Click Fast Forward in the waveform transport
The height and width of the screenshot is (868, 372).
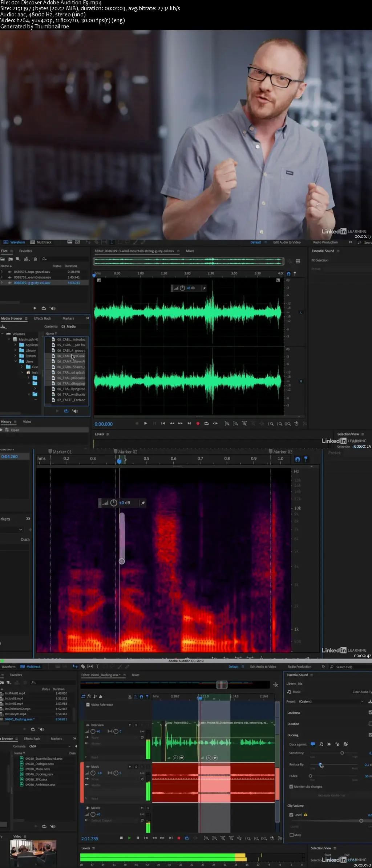[x=180, y=423]
